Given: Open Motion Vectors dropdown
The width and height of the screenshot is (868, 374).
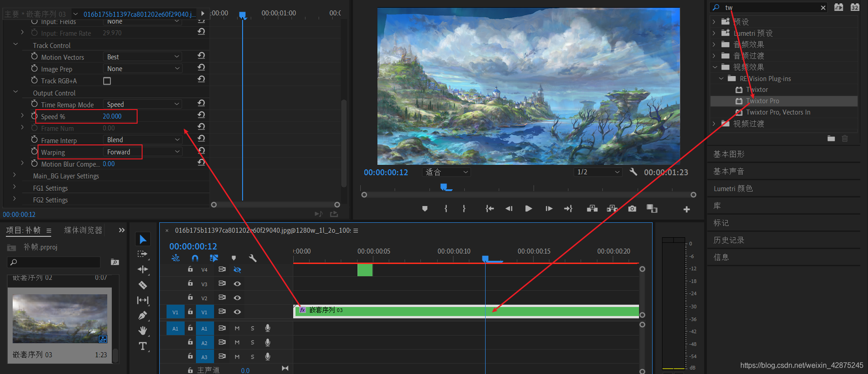Looking at the screenshot, I should [143, 57].
